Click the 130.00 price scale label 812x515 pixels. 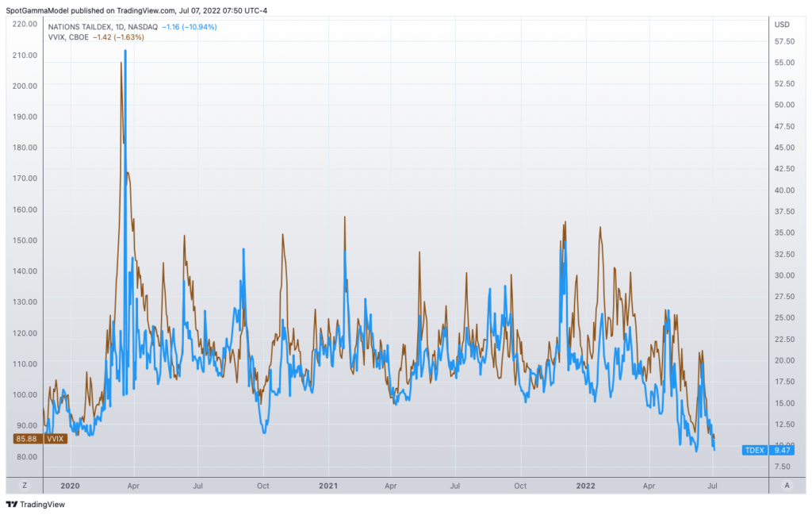(25, 302)
